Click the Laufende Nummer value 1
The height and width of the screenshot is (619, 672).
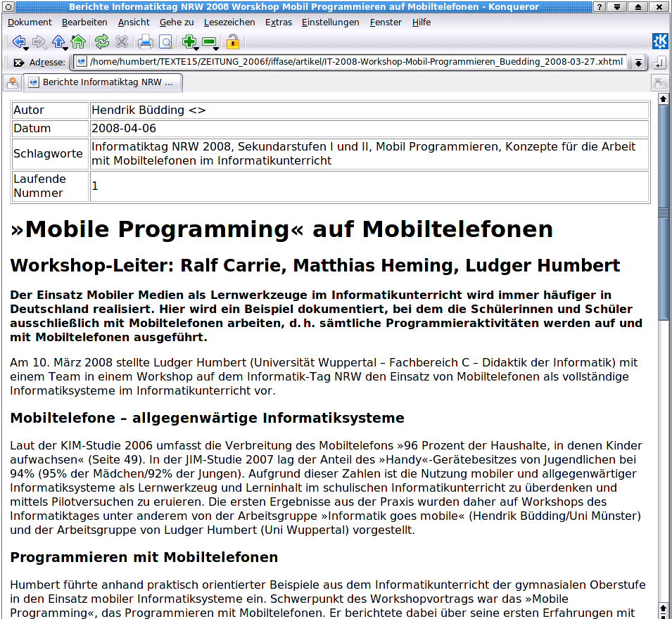point(369,186)
